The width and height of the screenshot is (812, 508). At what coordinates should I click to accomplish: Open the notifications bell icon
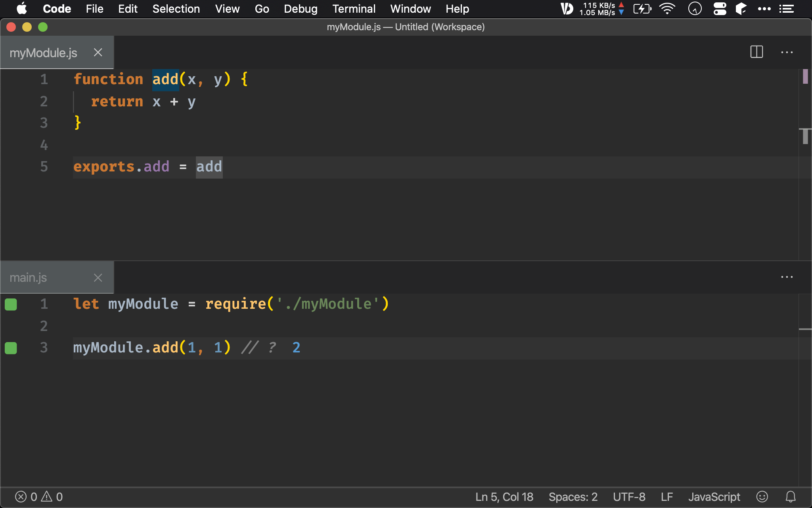[791, 496]
